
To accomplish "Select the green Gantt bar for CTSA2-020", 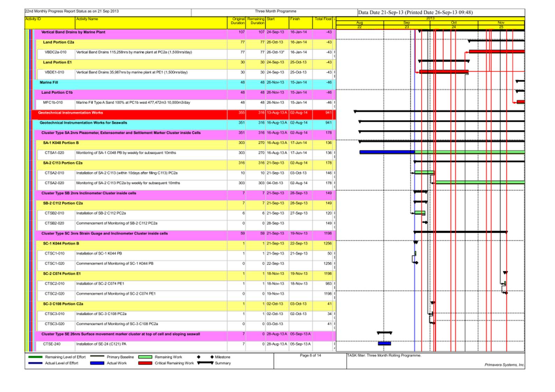I will (480, 182).
